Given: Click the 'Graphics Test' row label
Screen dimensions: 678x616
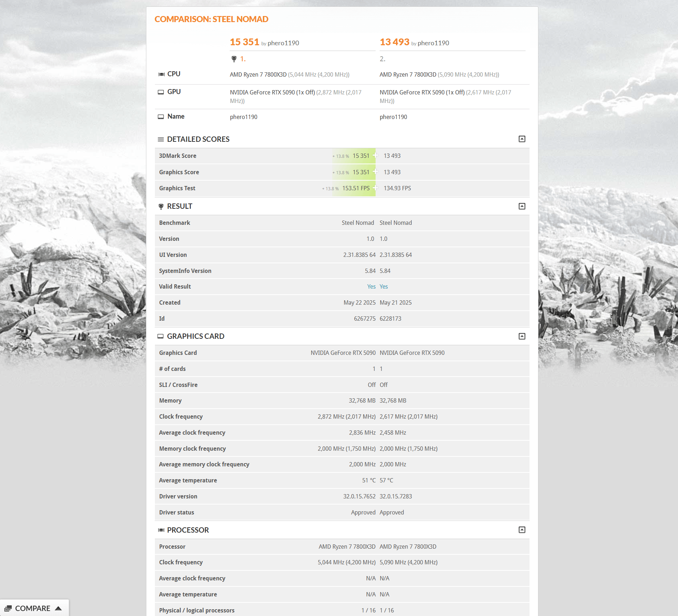Looking at the screenshot, I should point(177,188).
